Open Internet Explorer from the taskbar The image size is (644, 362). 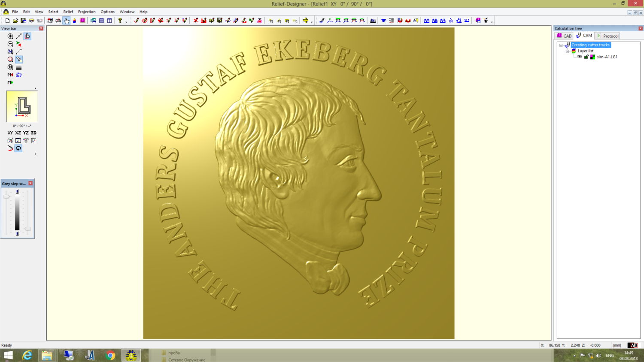(27, 355)
